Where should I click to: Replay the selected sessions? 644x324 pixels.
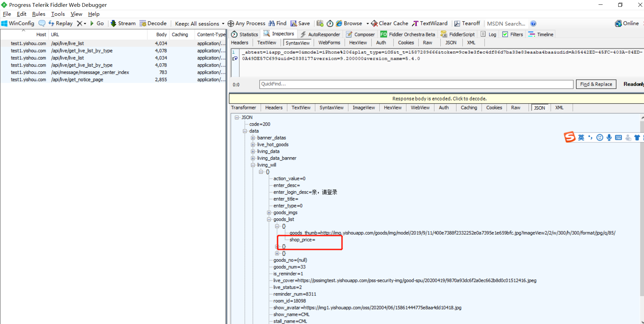coord(60,23)
